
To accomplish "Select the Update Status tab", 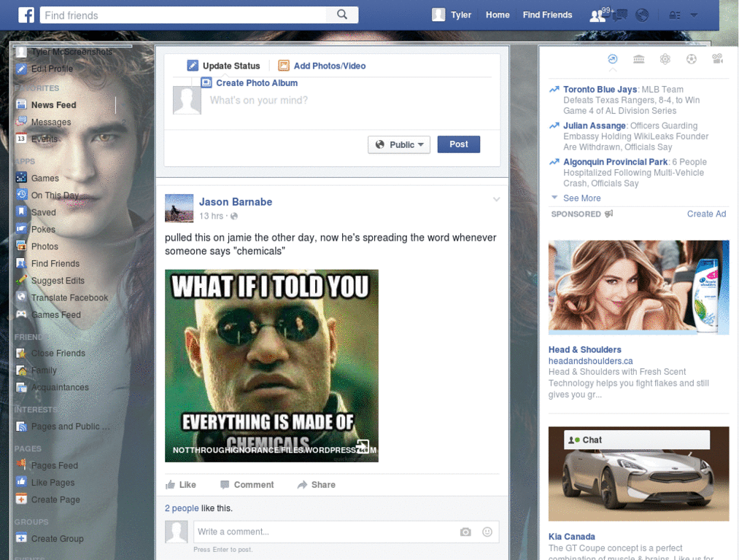I will click(x=223, y=66).
